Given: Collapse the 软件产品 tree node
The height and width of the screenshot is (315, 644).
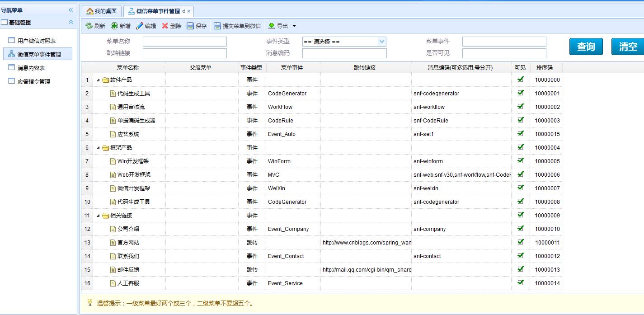Looking at the screenshot, I should tap(98, 80).
